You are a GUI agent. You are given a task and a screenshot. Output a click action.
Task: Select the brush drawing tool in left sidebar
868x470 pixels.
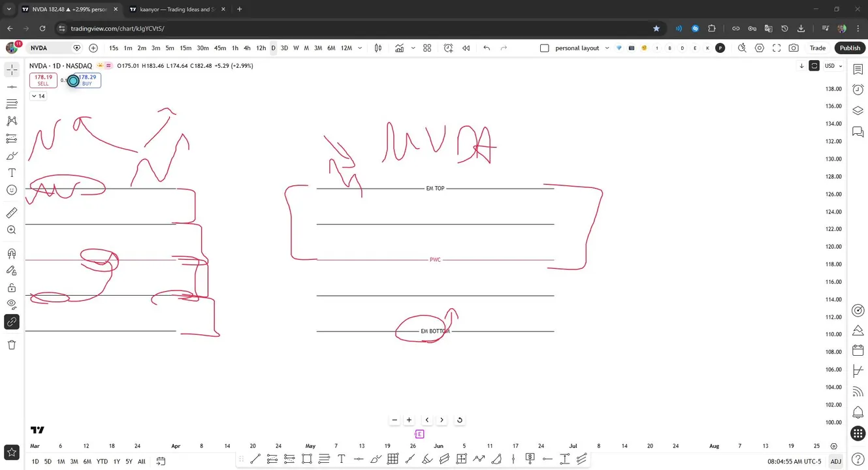[12, 156]
